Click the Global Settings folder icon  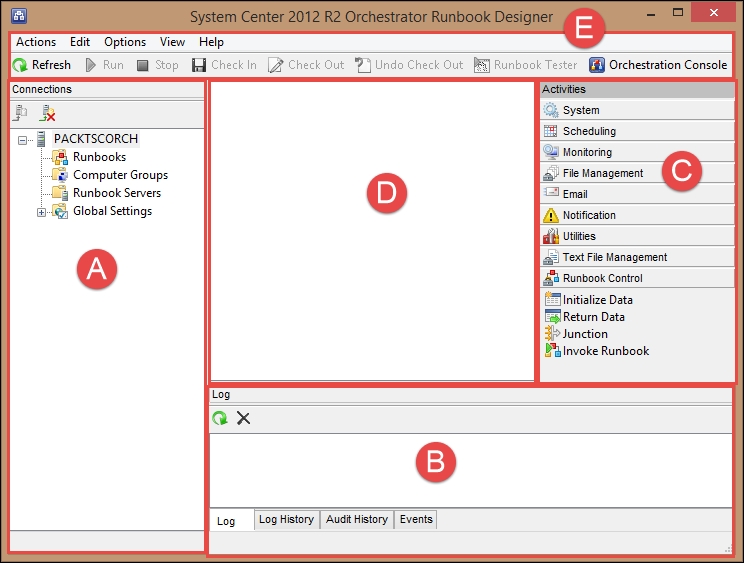60,211
